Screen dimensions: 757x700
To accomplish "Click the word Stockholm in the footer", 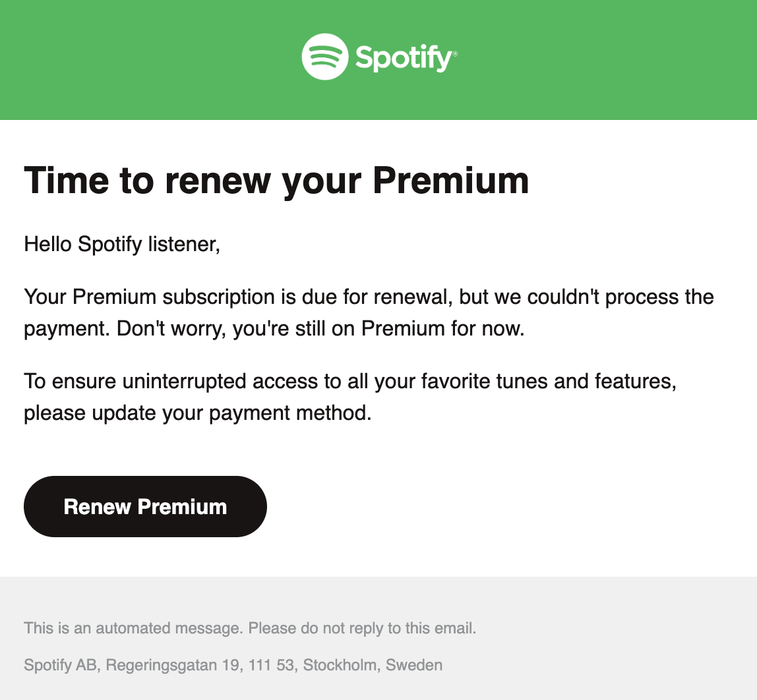I will [340, 665].
